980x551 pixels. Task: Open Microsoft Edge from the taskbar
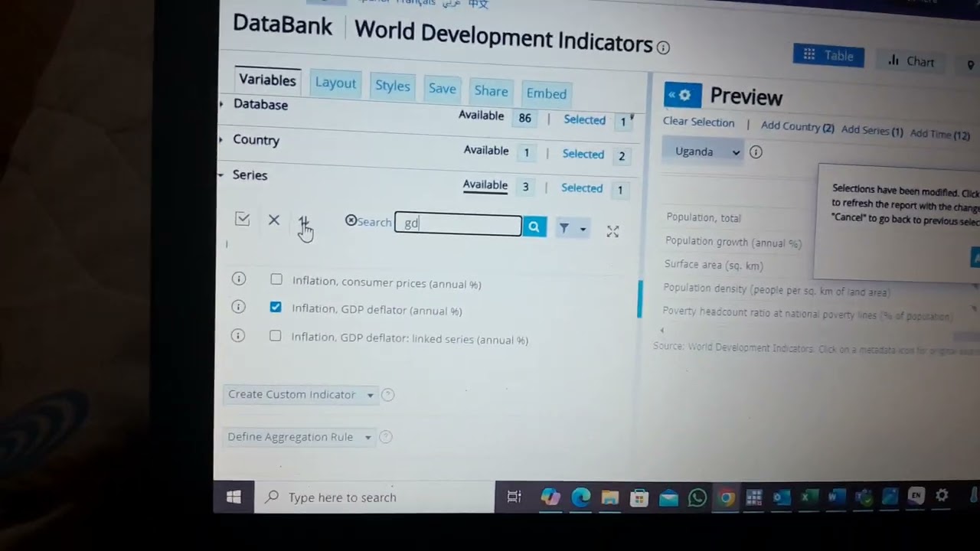pyautogui.click(x=581, y=497)
